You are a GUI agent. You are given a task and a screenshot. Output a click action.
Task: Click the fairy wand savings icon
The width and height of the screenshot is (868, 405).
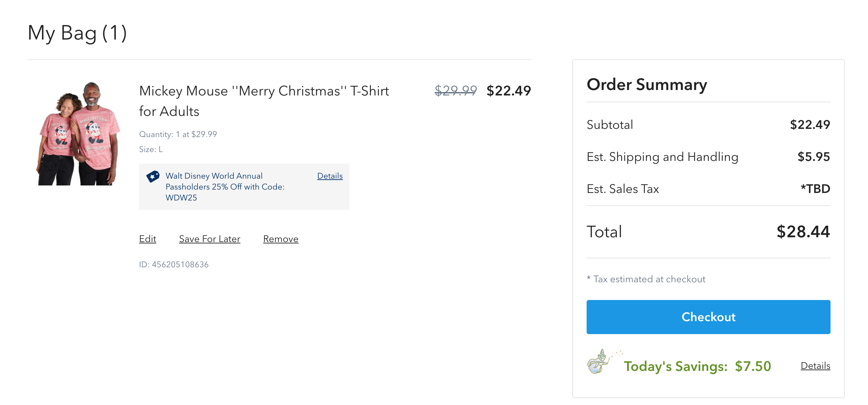click(x=600, y=362)
